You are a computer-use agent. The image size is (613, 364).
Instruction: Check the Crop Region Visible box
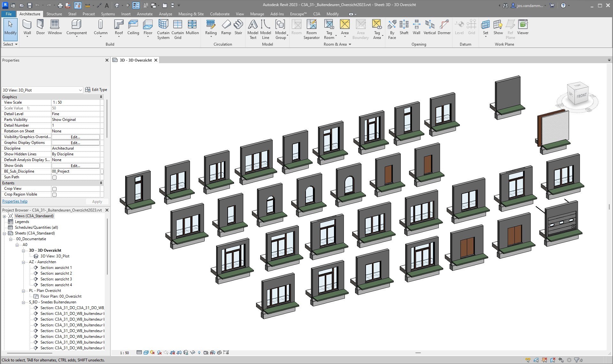pos(54,195)
